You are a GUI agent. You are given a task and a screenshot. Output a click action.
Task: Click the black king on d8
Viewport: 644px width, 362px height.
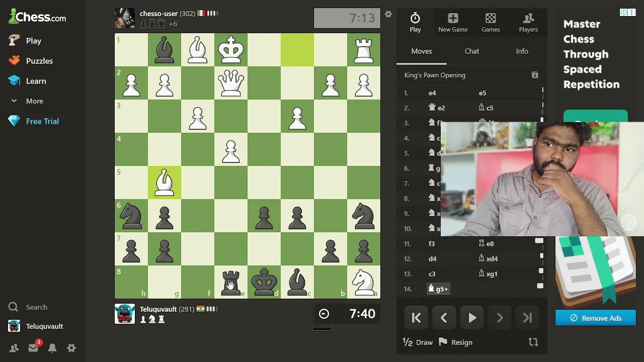(264, 282)
